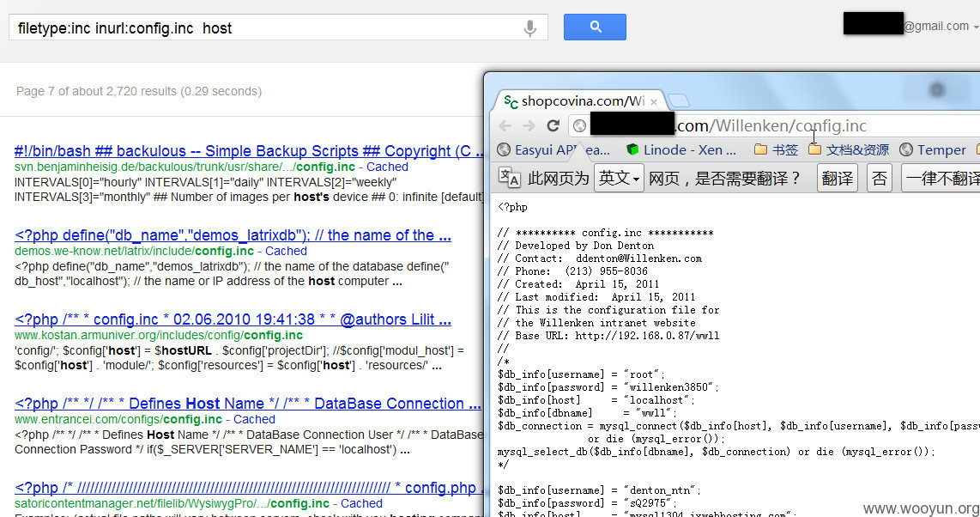Close the shopcovina.com tab
Image resolution: width=980 pixels, height=517 pixels.
click(x=654, y=101)
